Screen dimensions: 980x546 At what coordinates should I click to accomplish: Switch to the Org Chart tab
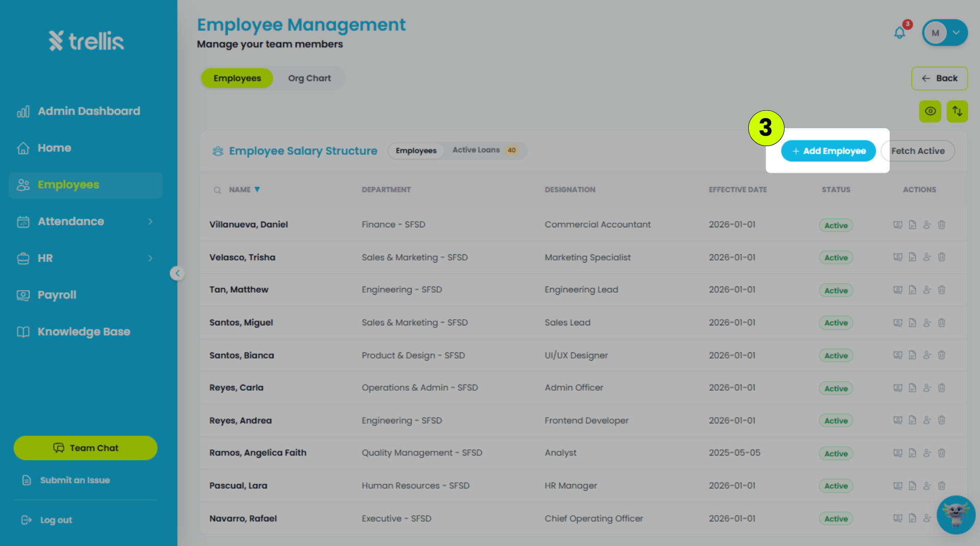[309, 78]
